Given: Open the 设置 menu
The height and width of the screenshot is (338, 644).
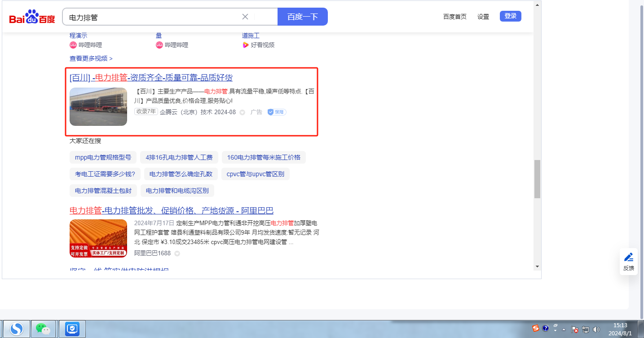Looking at the screenshot, I should (x=483, y=17).
